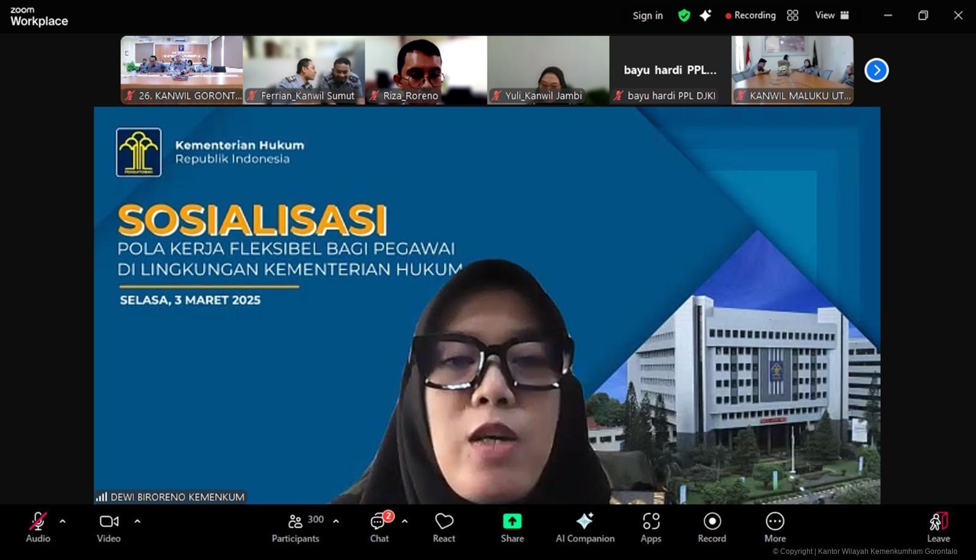Unmute the microphone with the Audio button
The height and width of the screenshot is (560, 976).
(38, 527)
